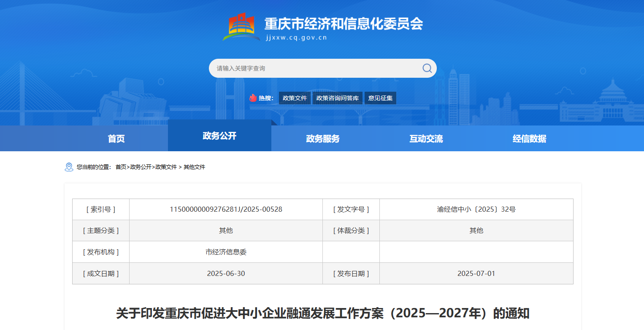This screenshot has height=330, width=644.
Task: Click 政策文件 in the breadcrumb trail
Action: [x=166, y=167]
